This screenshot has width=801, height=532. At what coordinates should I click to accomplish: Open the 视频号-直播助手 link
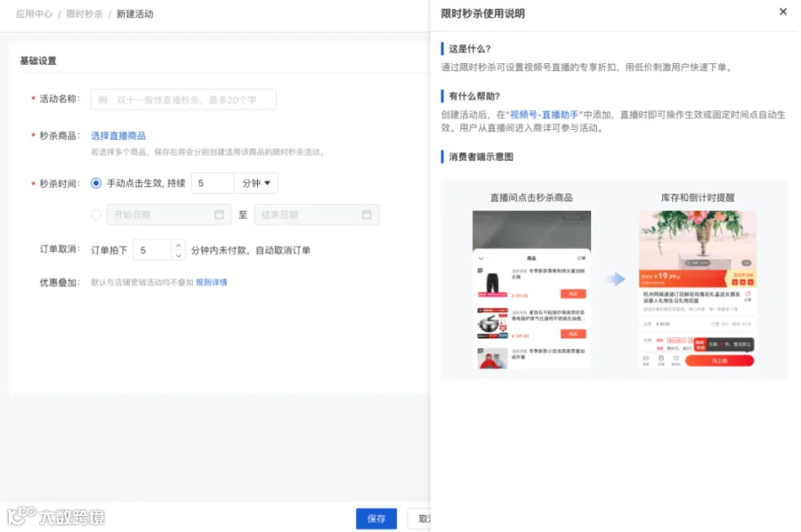coord(544,115)
